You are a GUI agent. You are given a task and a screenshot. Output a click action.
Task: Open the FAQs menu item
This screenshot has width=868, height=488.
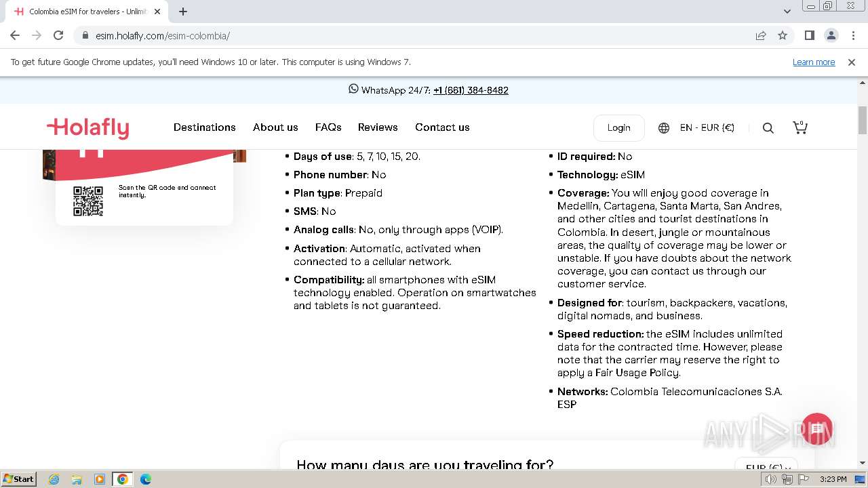(x=328, y=127)
